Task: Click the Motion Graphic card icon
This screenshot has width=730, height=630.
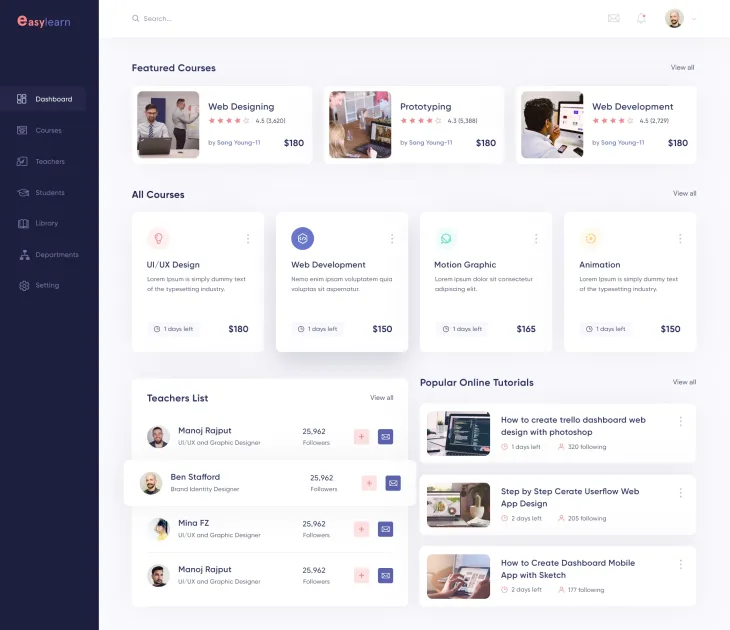Action: [x=446, y=238]
